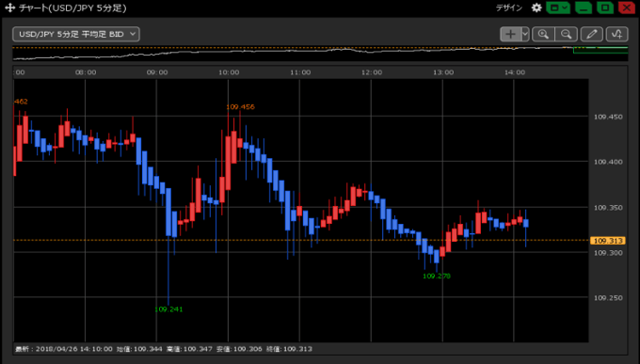Screen dimensions: 640x364
Task: Expand the crosshair tool dropdown arrow
Action: click(525, 34)
